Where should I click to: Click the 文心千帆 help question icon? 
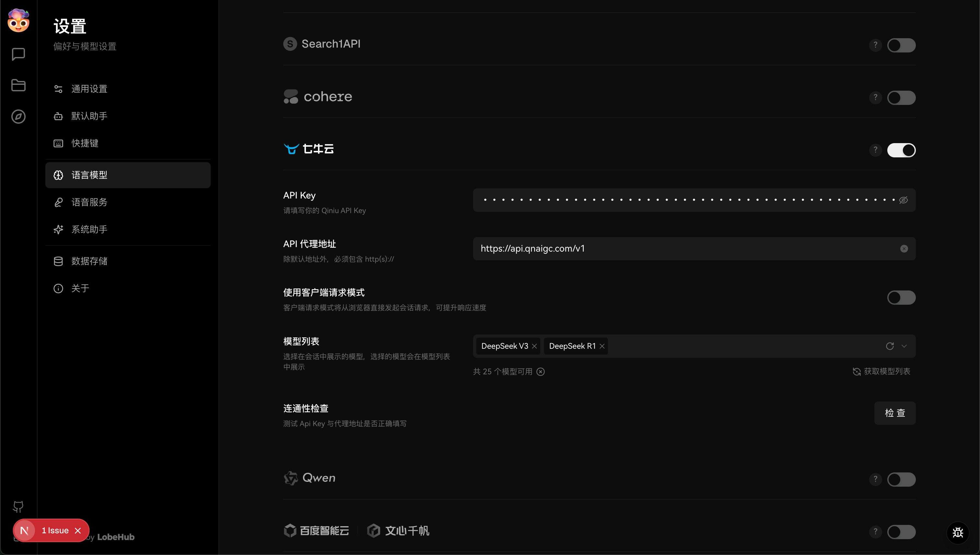tap(875, 531)
